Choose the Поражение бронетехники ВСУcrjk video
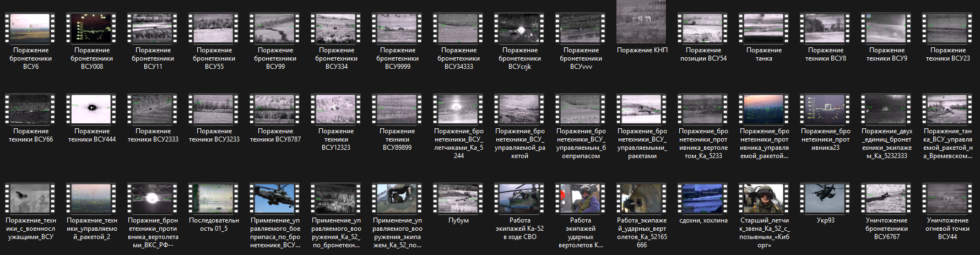 click(520, 29)
